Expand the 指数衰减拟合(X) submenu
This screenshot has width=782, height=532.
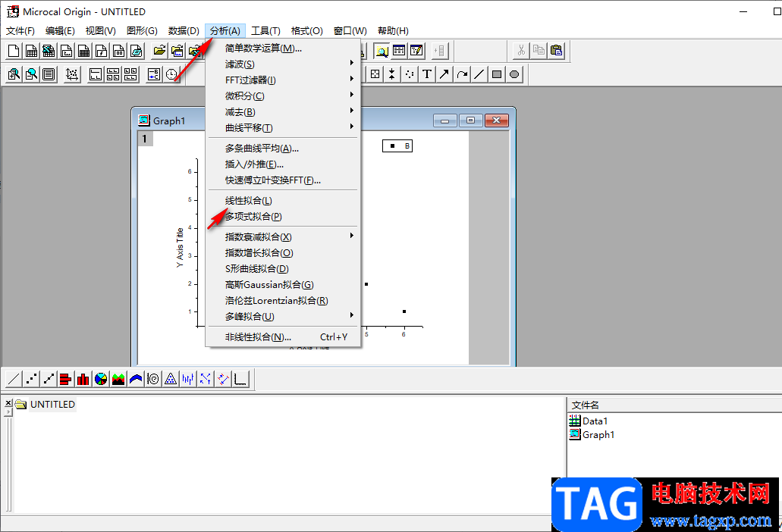click(283, 237)
